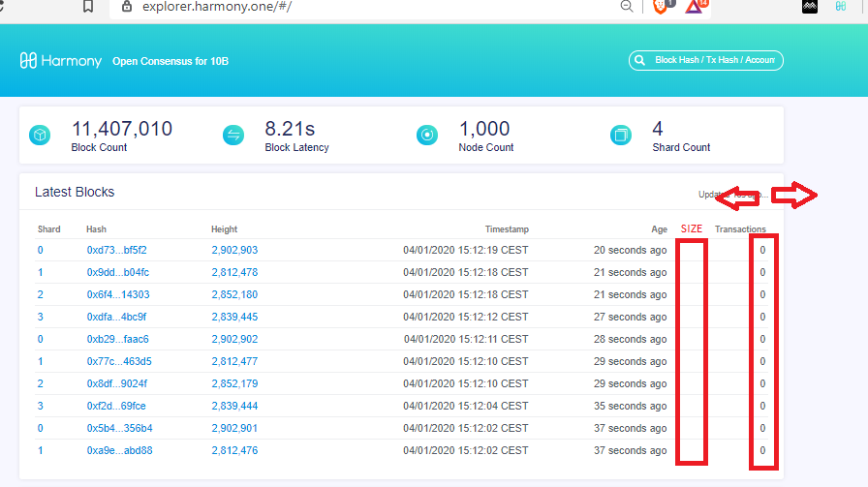Open block height 2,852,180
The width and height of the screenshot is (868, 487).
click(x=234, y=294)
